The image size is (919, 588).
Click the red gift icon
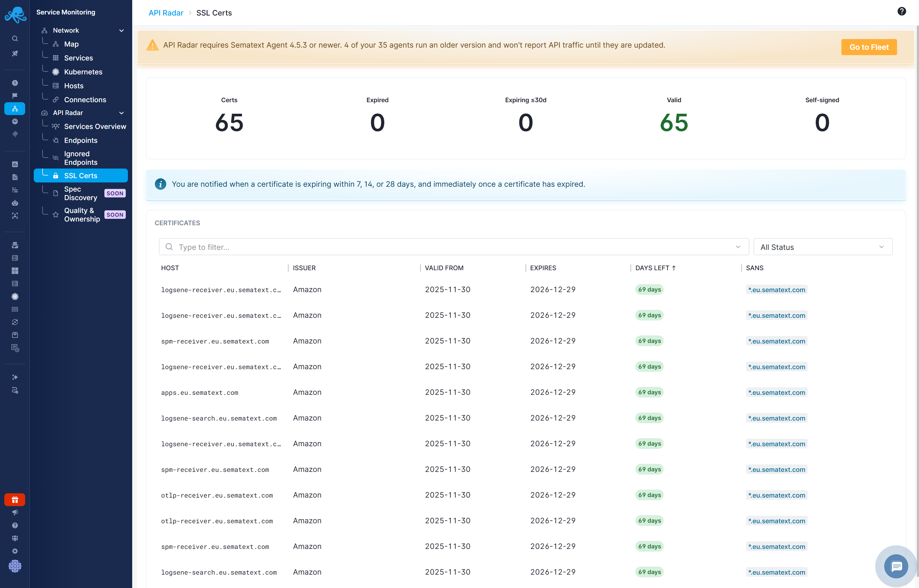pos(15,499)
